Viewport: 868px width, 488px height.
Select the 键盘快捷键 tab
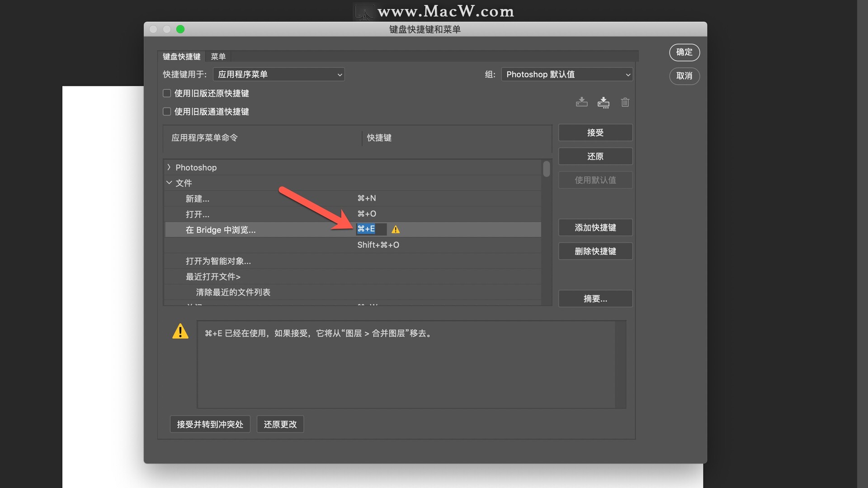(182, 56)
